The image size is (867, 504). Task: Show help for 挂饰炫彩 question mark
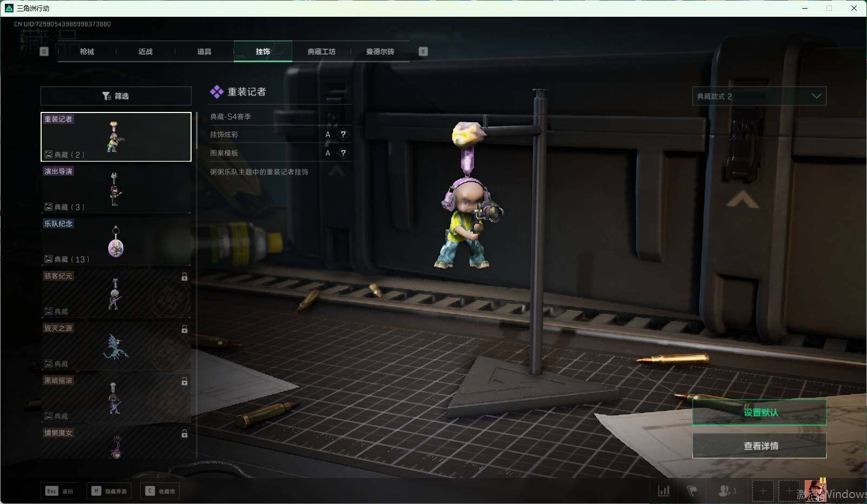click(343, 134)
